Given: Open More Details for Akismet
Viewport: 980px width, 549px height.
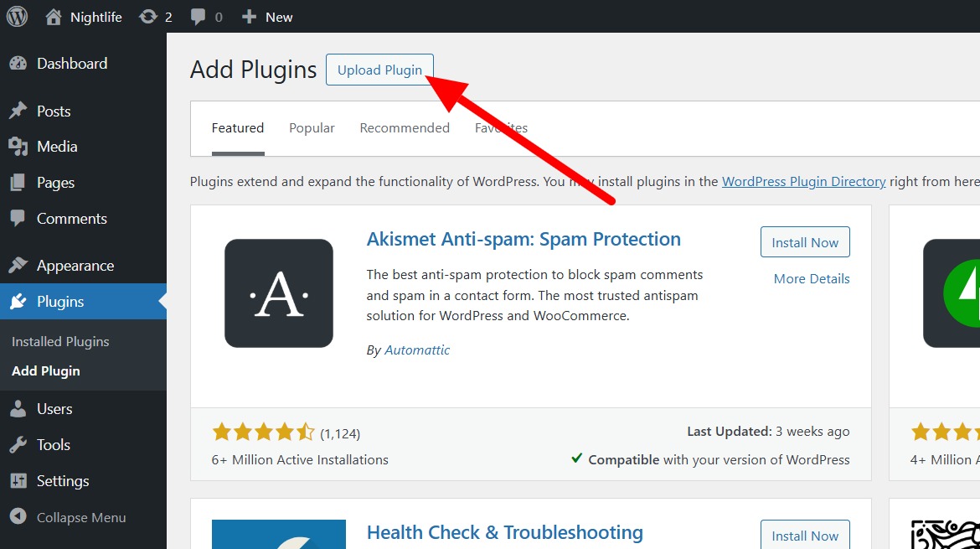Looking at the screenshot, I should pyautogui.click(x=812, y=278).
